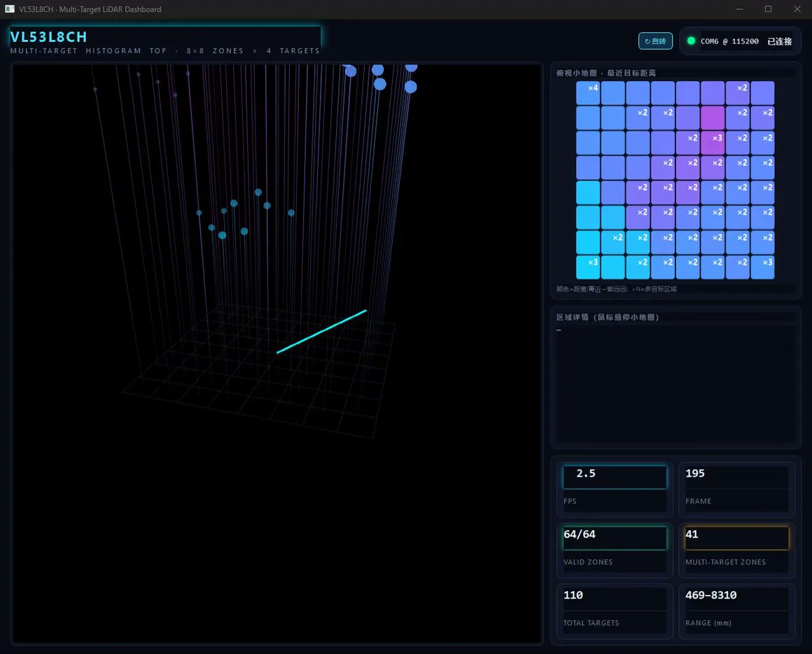Click the FRAME 195 stat card
The width and height of the screenshot is (812, 654).
click(x=737, y=489)
